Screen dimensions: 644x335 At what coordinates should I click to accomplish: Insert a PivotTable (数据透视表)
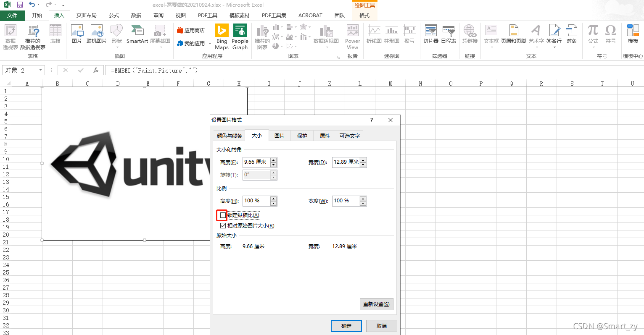pyautogui.click(x=11, y=37)
